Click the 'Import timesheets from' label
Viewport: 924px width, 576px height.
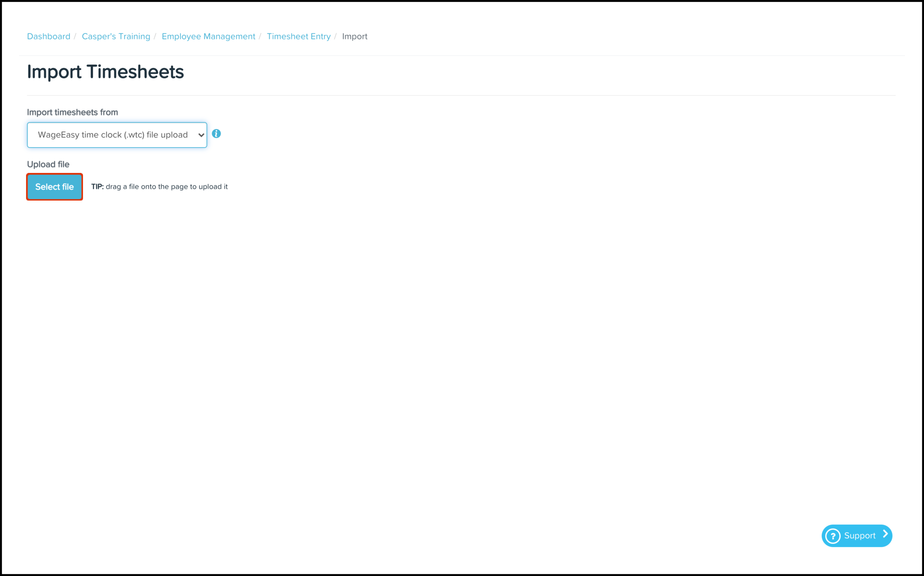coord(72,113)
